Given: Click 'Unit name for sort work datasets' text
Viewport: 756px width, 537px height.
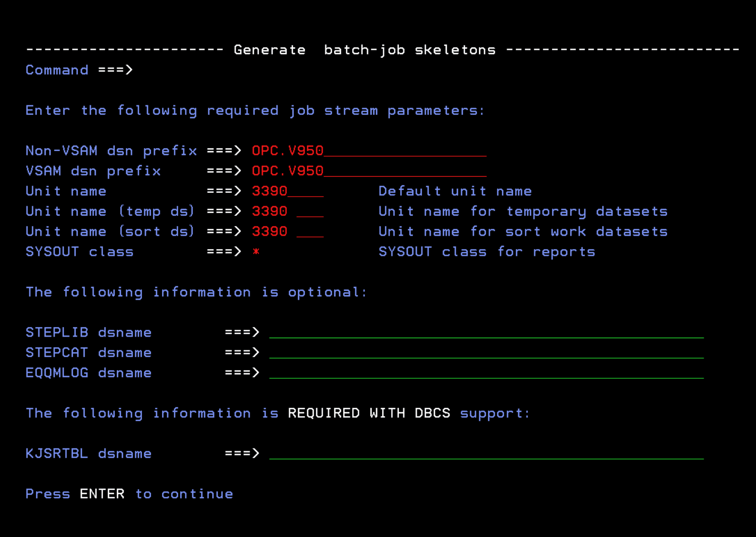Looking at the screenshot, I should (523, 232).
